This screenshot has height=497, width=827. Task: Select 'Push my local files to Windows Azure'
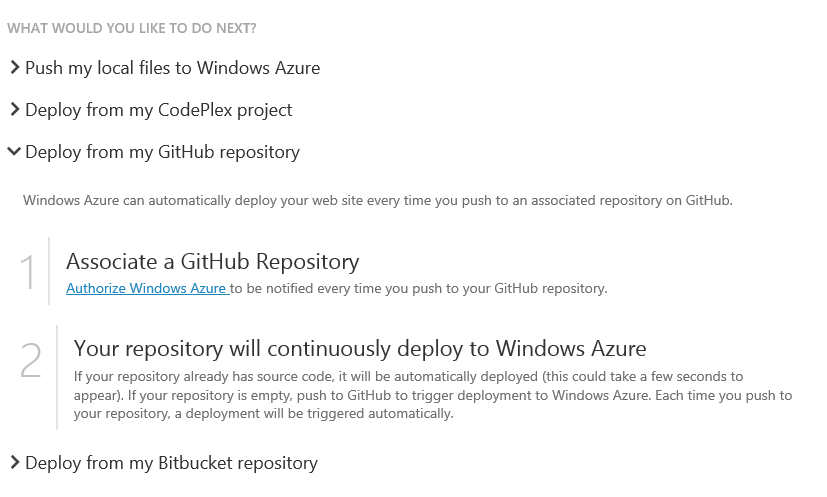(172, 68)
